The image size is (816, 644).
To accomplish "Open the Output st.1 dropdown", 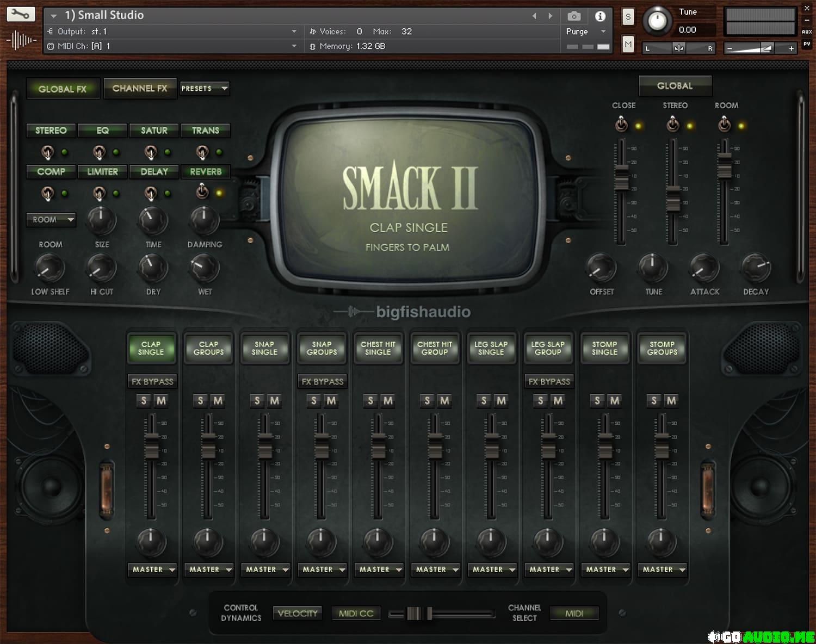I will click(x=172, y=32).
